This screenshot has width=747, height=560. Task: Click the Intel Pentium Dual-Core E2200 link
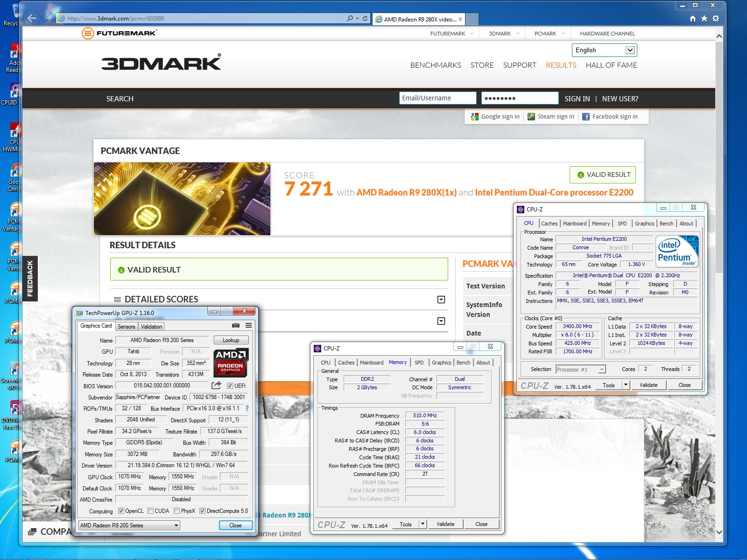coord(554,192)
